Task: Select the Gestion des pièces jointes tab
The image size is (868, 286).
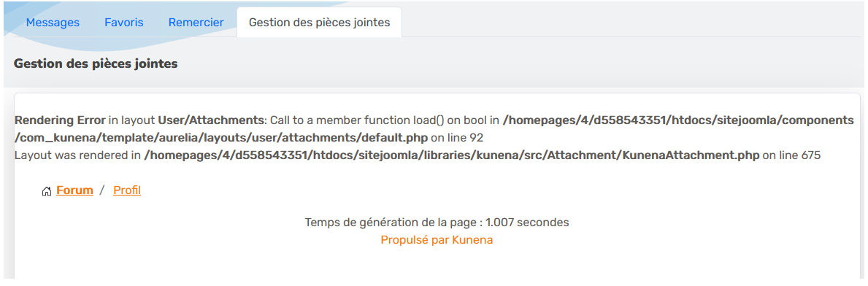Action: (x=320, y=23)
